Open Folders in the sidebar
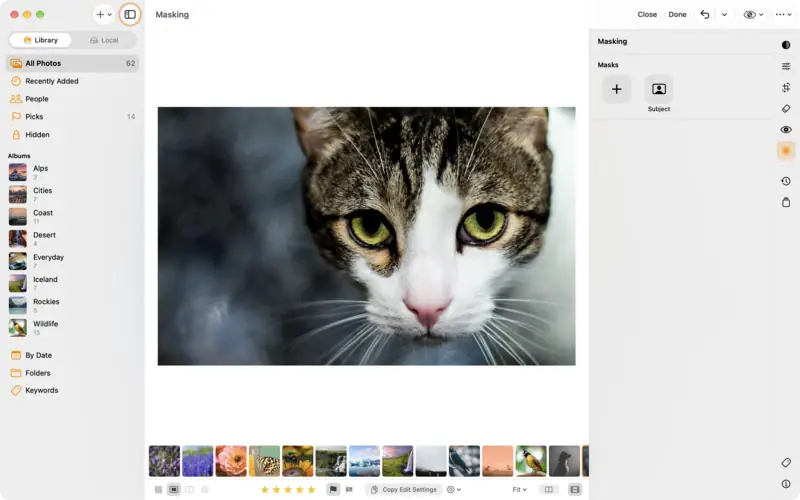Viewport: 800px width, 500px height. click(72, 373)
